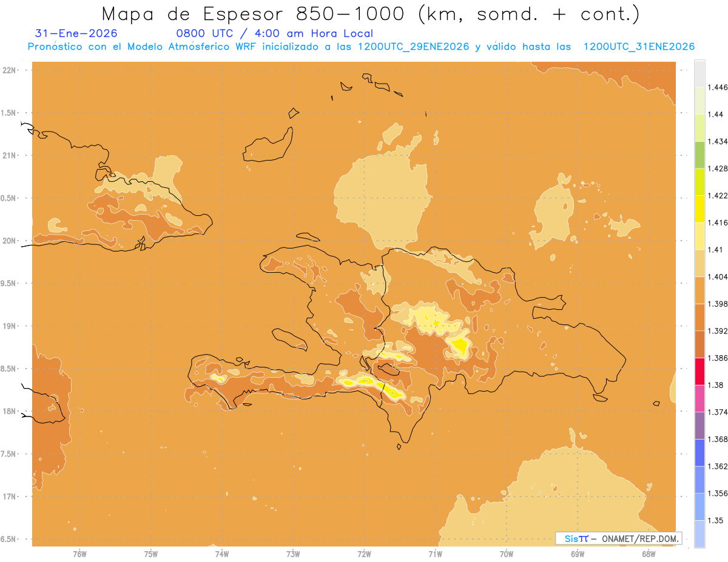Click the '21N' latitude label
This screenshot has height=562, width=728.
tap(10, 155)
